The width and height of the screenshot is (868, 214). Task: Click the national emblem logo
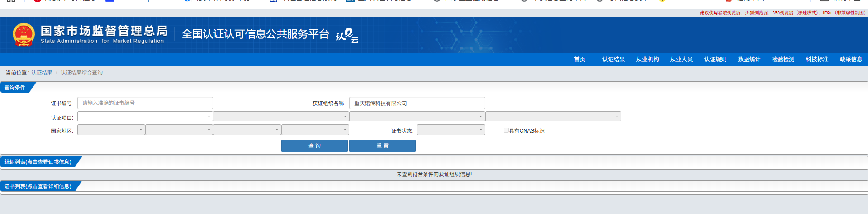click(x=24, y=35)
